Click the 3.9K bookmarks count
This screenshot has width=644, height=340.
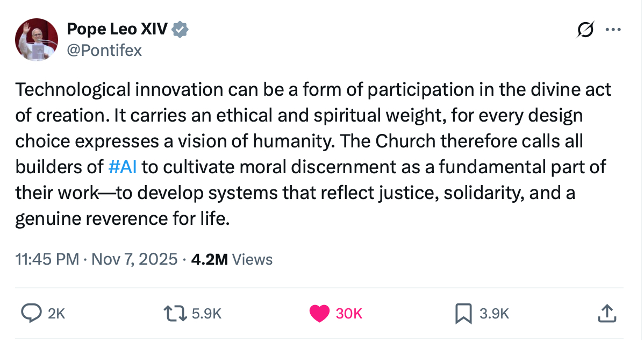(x=494, y=314)
